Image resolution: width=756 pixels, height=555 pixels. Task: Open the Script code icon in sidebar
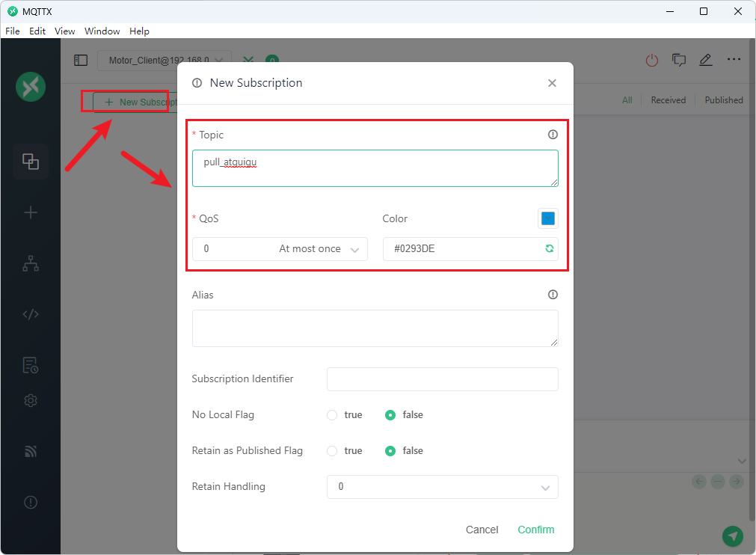click(x=31, y=314)
